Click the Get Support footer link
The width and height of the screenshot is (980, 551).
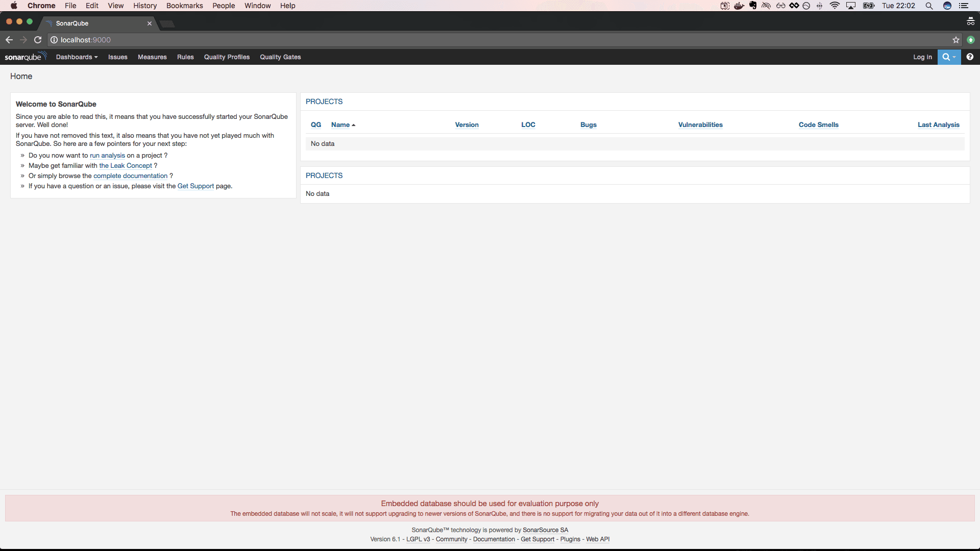point(537,539)
